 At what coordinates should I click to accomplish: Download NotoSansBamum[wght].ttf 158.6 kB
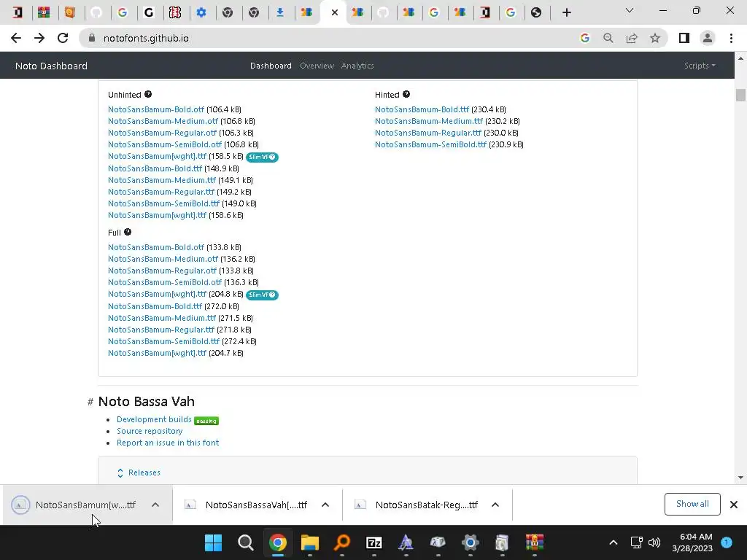[157, 215]
